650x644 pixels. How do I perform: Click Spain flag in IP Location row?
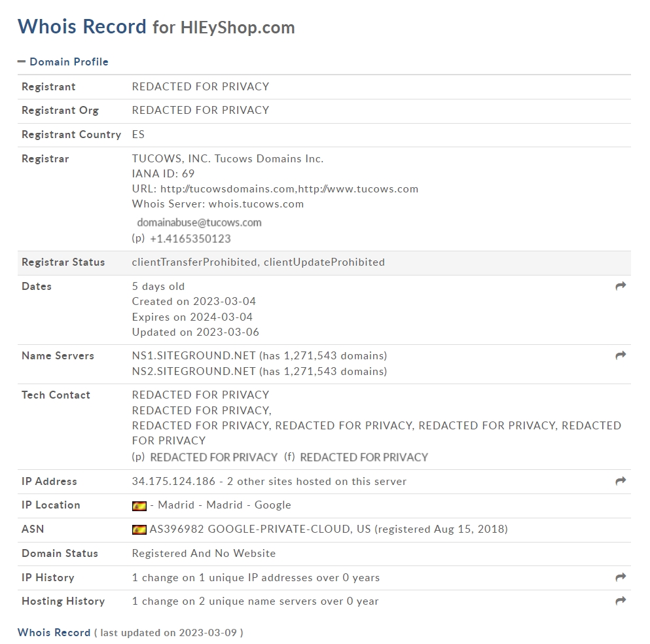point(139,506)
